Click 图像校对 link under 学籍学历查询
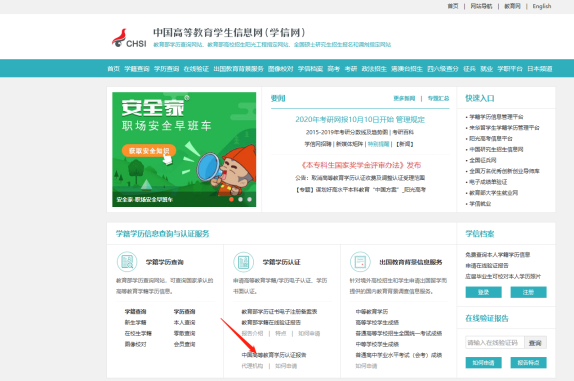This screenshot has height=381, width=574. pyautogui.click(x=135, y=344)
